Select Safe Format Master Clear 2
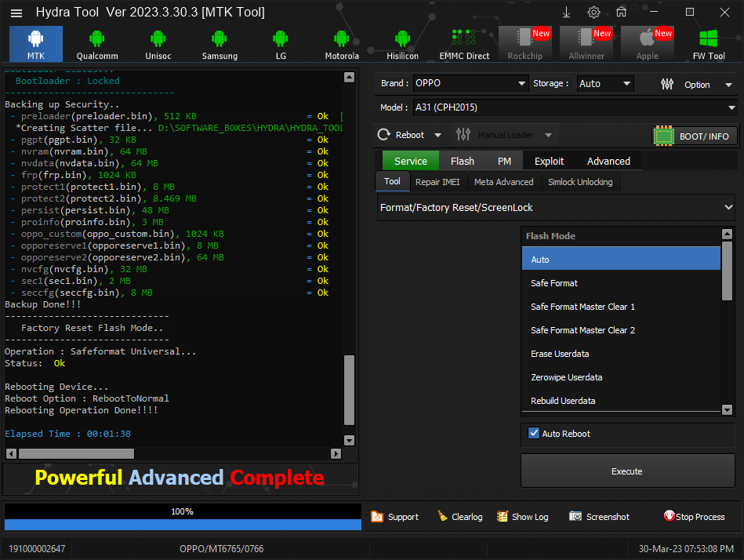The height and width of the screenshot is (560, 744). click(x=621, y=330)
